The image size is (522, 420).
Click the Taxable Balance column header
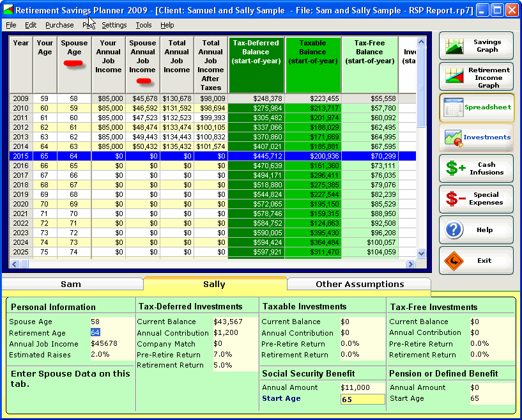pos(313,65)
